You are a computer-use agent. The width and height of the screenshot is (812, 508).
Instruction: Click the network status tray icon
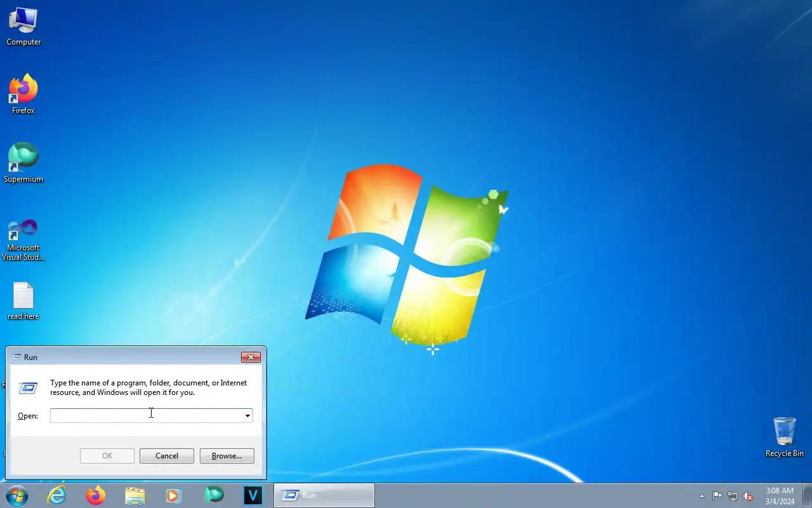(733, 496)
